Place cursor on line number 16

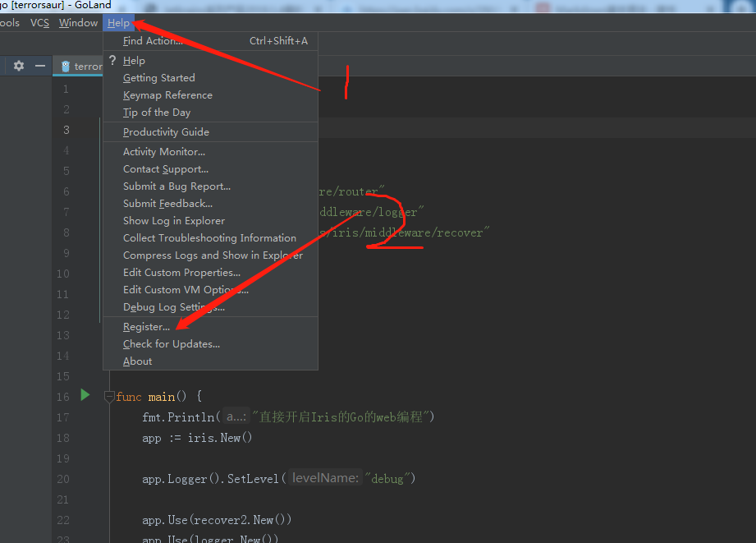pos(62,397)
